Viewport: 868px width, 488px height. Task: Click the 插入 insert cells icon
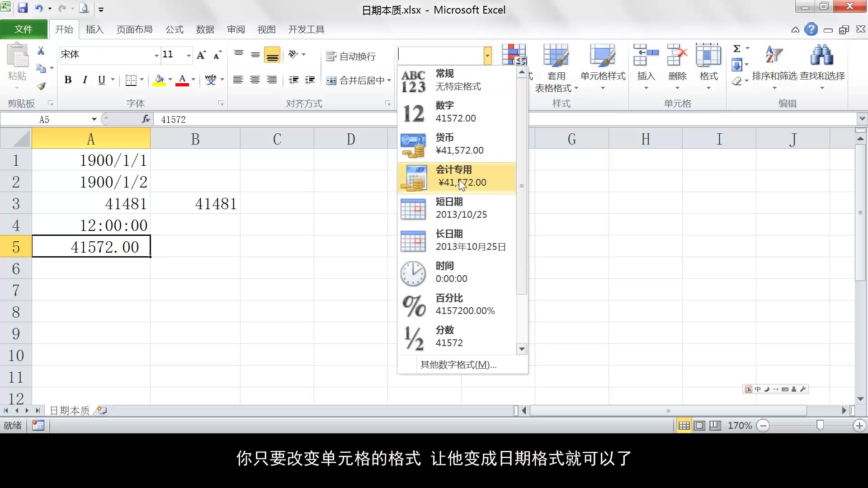point(646,55)
